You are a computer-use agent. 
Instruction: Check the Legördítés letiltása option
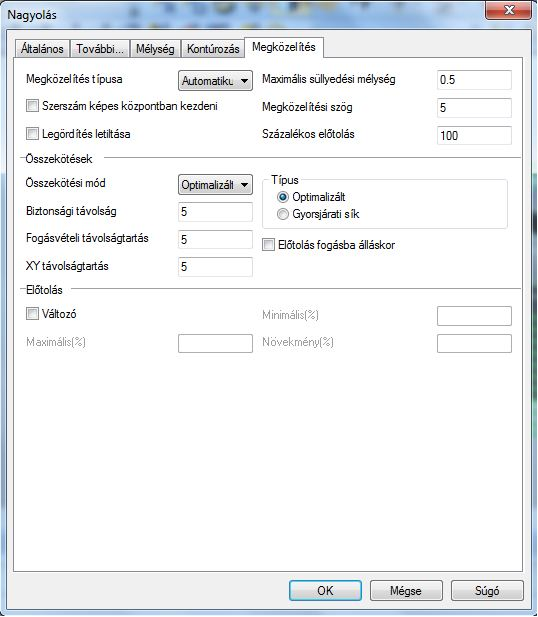(x=32, y=134)
